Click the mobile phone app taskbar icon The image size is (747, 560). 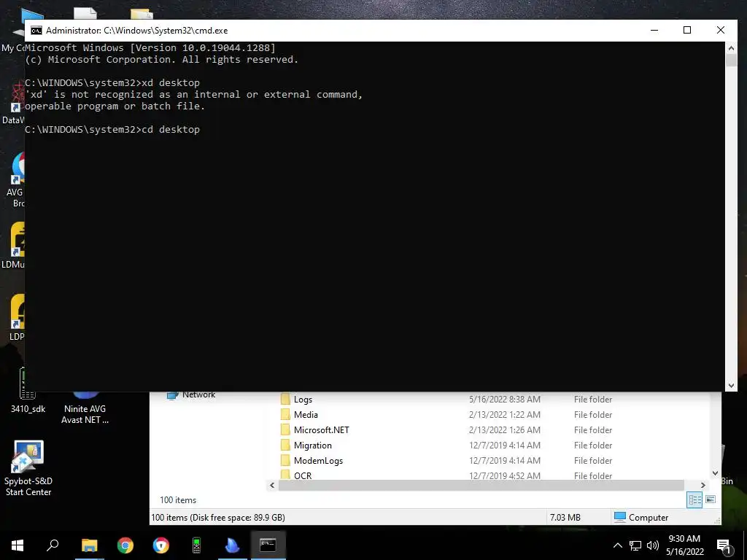click(196, 545)
